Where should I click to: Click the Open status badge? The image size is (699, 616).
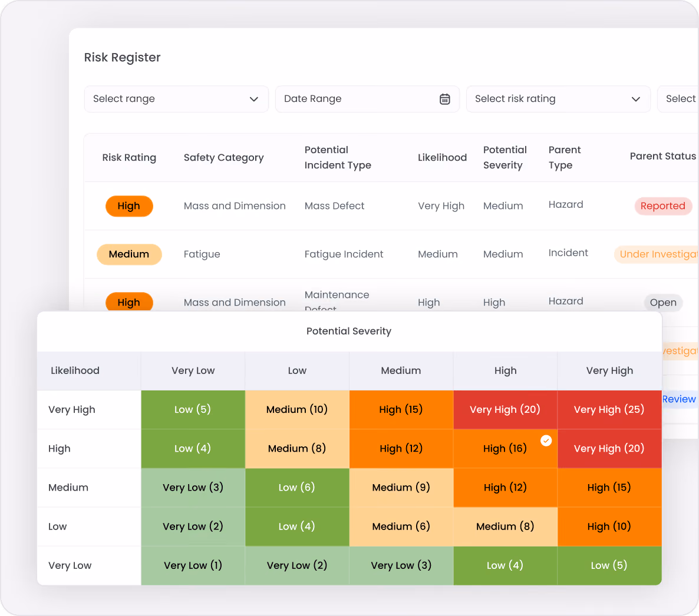click(663, 303)
